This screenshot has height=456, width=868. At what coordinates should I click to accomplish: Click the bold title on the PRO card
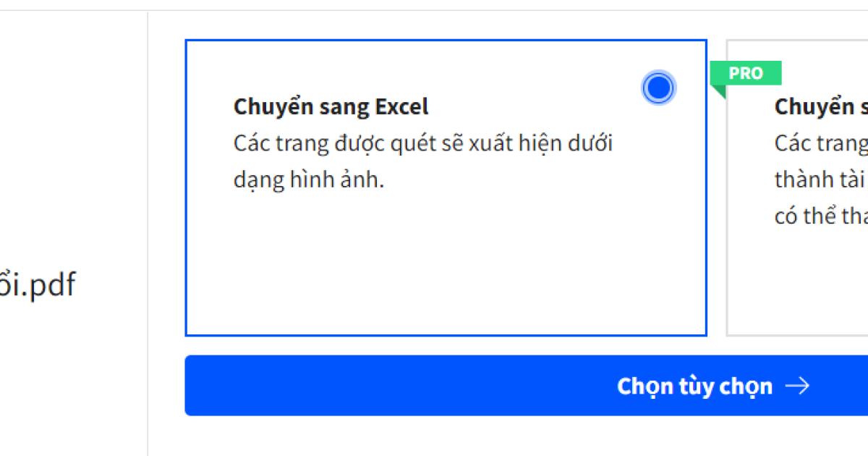[x=820, y=106]
